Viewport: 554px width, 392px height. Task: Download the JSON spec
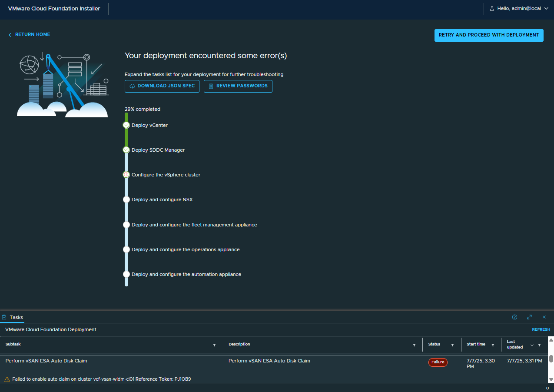click(162, 86)
